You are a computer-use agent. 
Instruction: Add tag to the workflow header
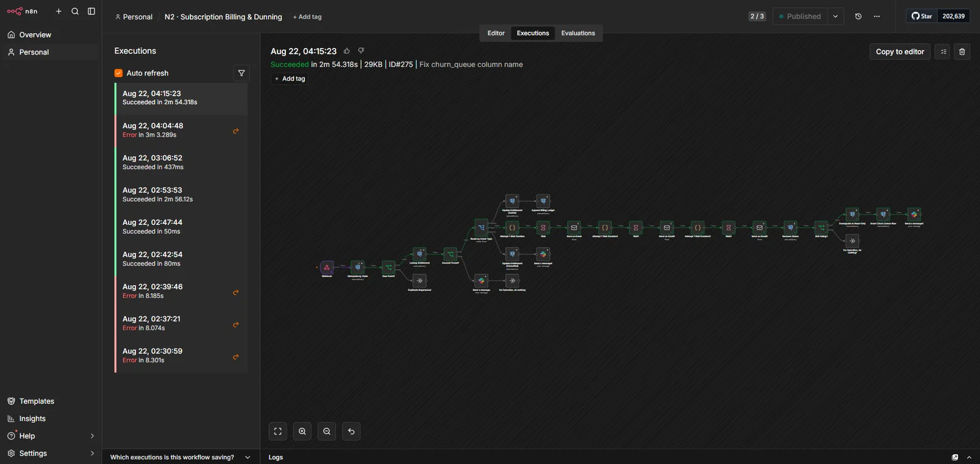pyautogui.click(x=307, y=17)
